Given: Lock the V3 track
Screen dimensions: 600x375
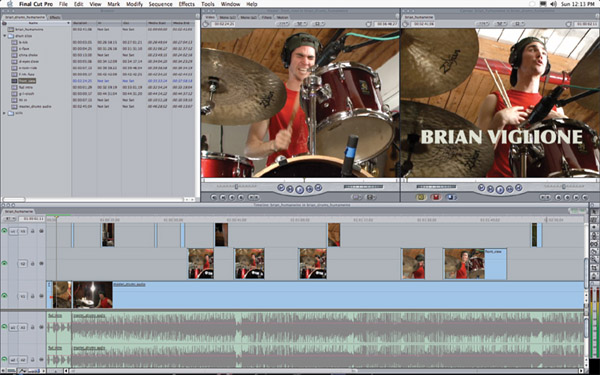Looking at the screenshot, I should click(x=33, y=231).
